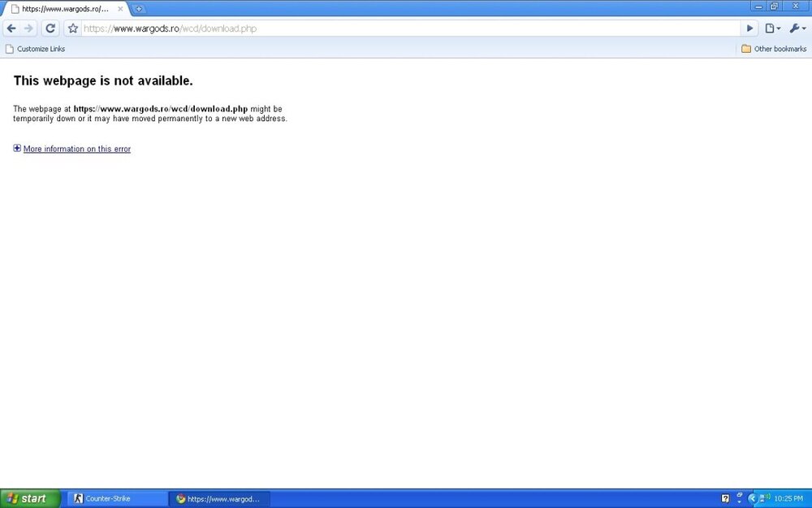Click the browser Back arrow button
812x508 pixels.
[x=11, y=28]
